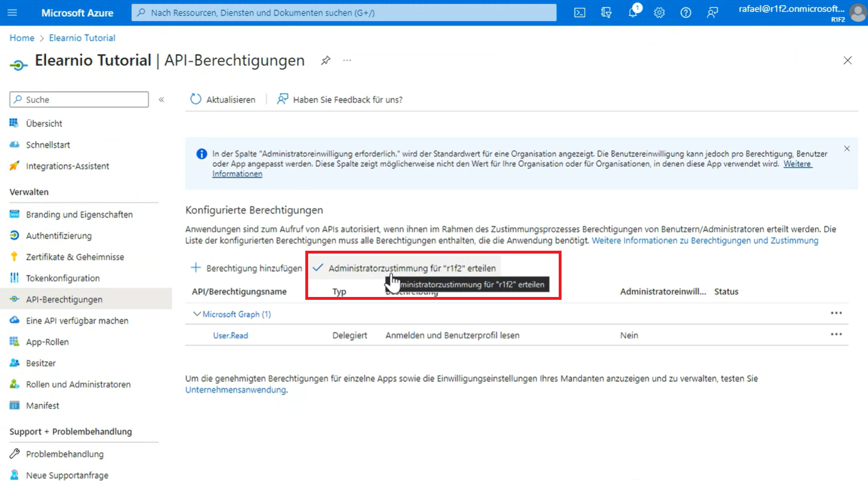Open Branding und Eigenschaften
Image resolution: width=868 pixels, height=486 pixels.
pyautogui.click(x=79, y=215)
